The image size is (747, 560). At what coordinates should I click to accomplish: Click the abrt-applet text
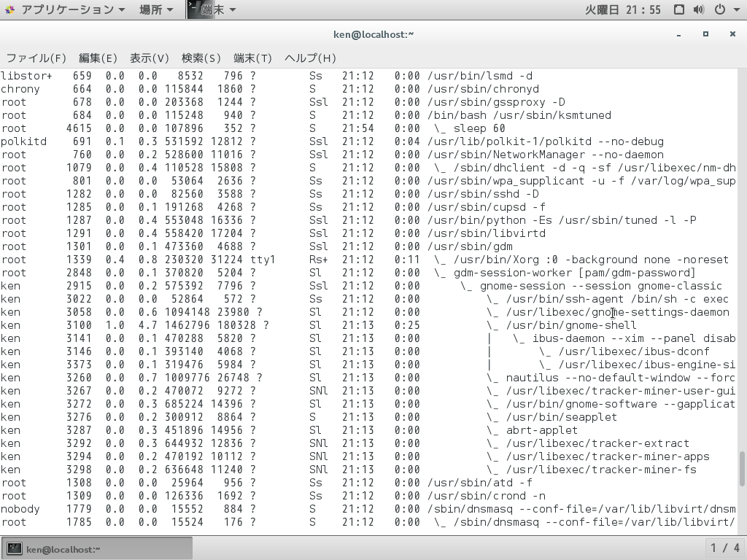(x=542, y=430)
